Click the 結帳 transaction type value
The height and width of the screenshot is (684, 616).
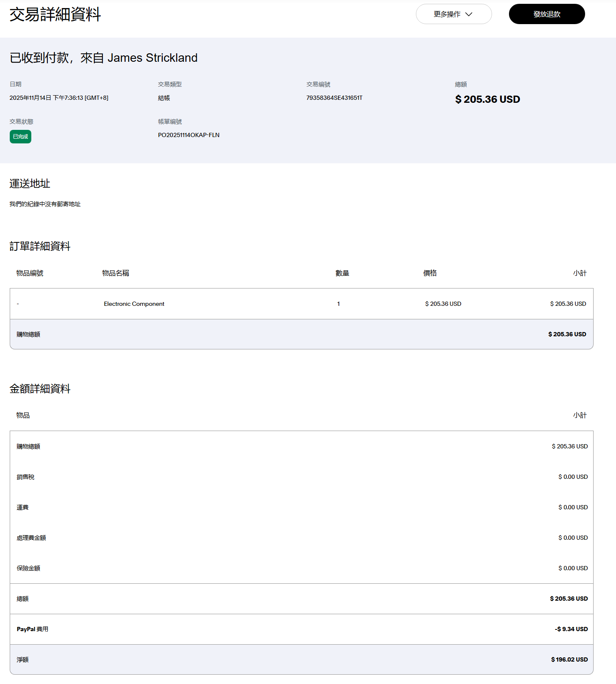164,98
